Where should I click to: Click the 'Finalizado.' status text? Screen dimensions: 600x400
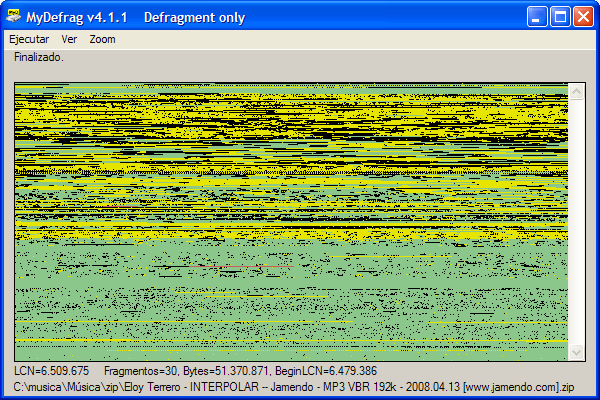39,57
